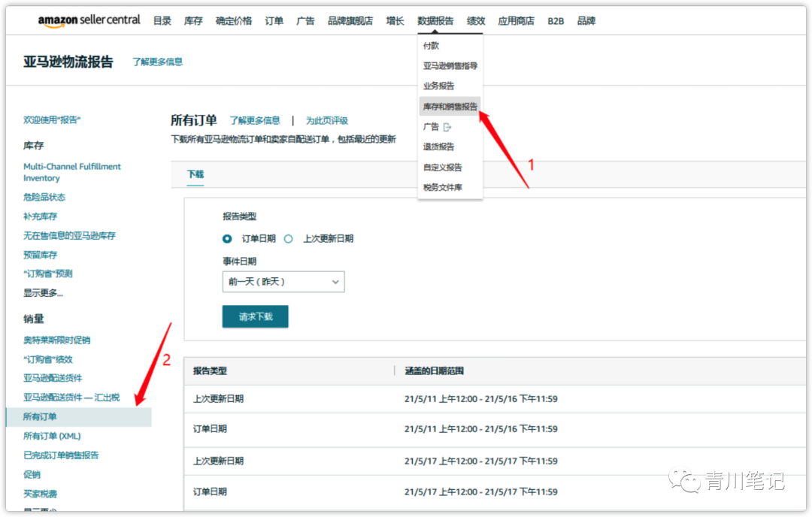
Task: Open the 目录 top menu
Action: (162, 21)
